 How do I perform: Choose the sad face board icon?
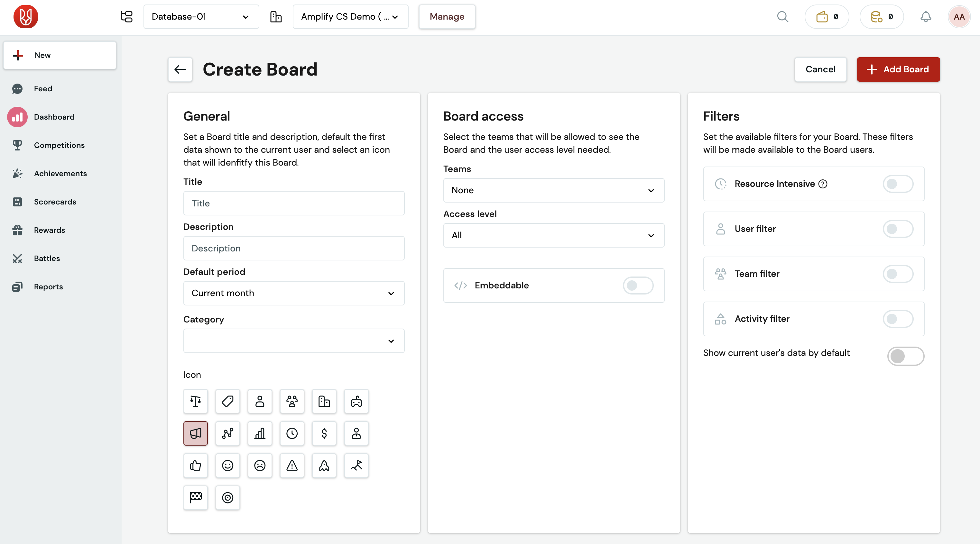[260, 465]
